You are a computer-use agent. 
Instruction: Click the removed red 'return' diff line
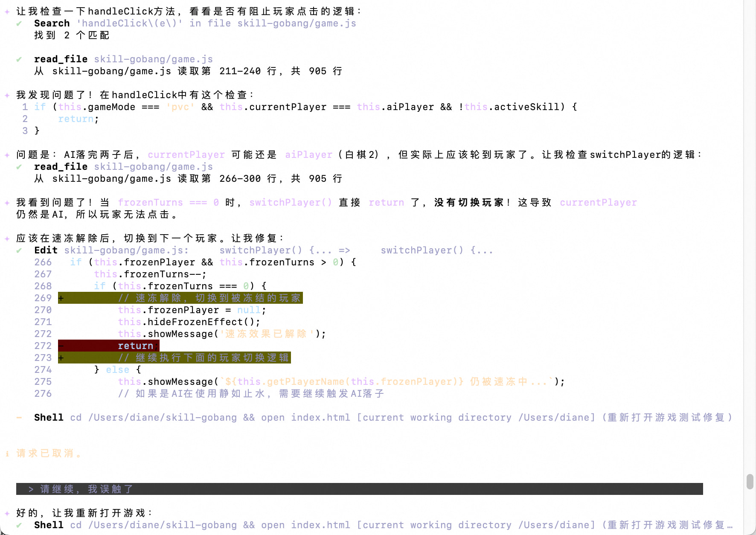[135, 346]
